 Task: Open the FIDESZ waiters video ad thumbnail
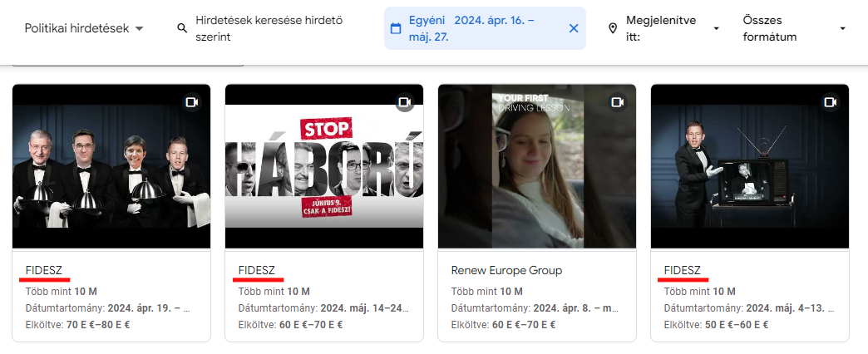(111, 166)
